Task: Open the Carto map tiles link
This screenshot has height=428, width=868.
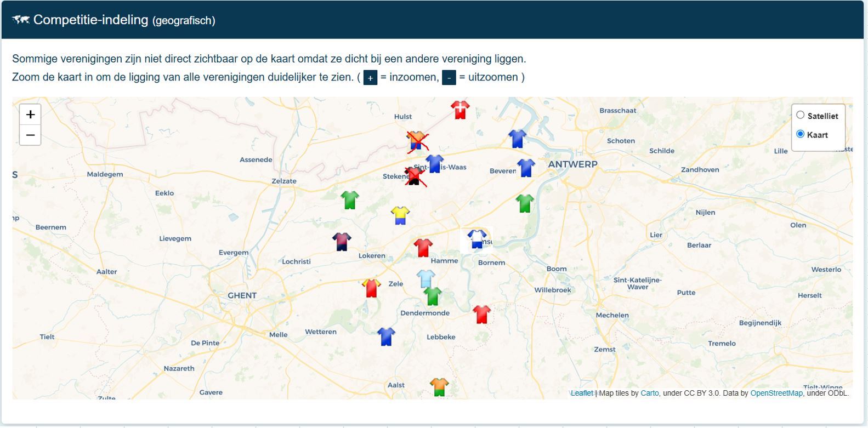Action: [650, 393]
